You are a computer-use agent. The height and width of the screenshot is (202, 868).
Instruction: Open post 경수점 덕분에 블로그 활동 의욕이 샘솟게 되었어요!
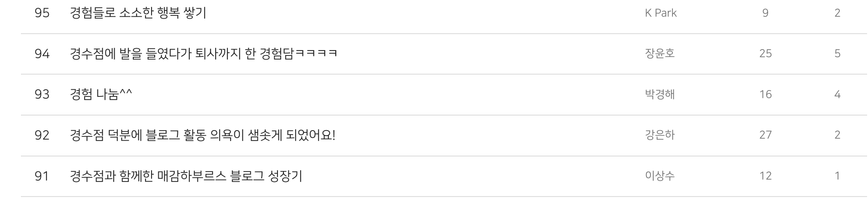click(202, 135)
